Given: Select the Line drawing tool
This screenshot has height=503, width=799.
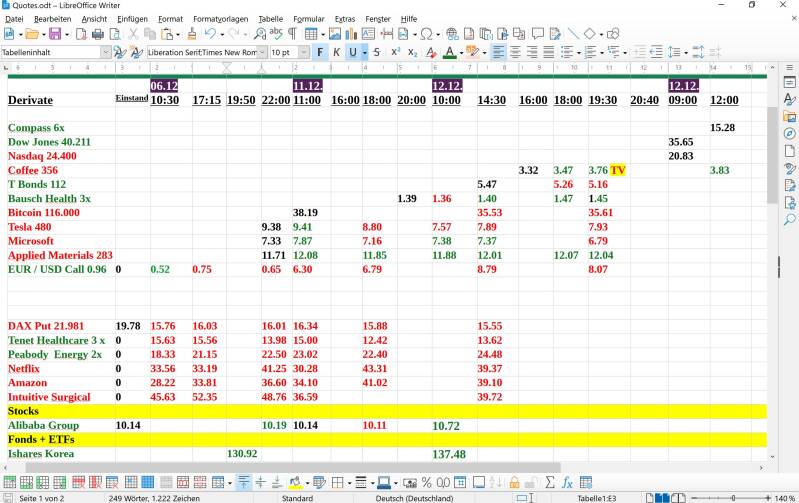Looking at the screenshot, I should [573, 34].
